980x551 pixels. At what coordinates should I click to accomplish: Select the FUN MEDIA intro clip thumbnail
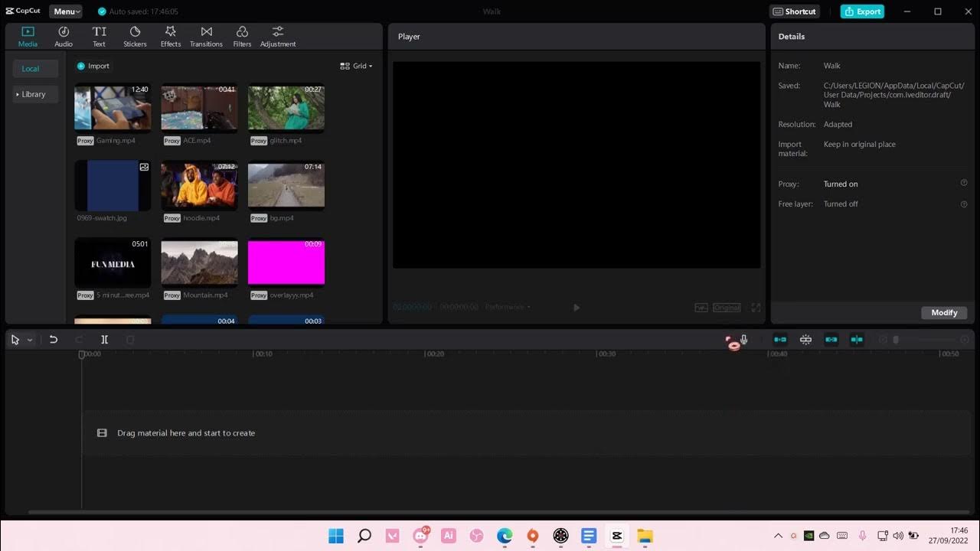(x=113, y=262)
